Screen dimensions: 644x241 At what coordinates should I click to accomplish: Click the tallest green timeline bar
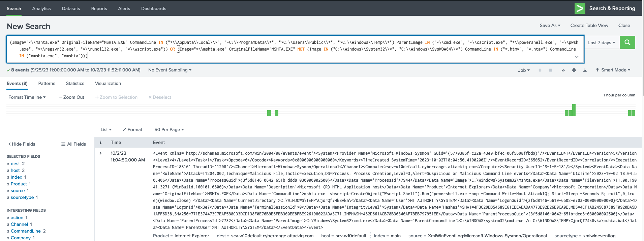pos(574,110)
